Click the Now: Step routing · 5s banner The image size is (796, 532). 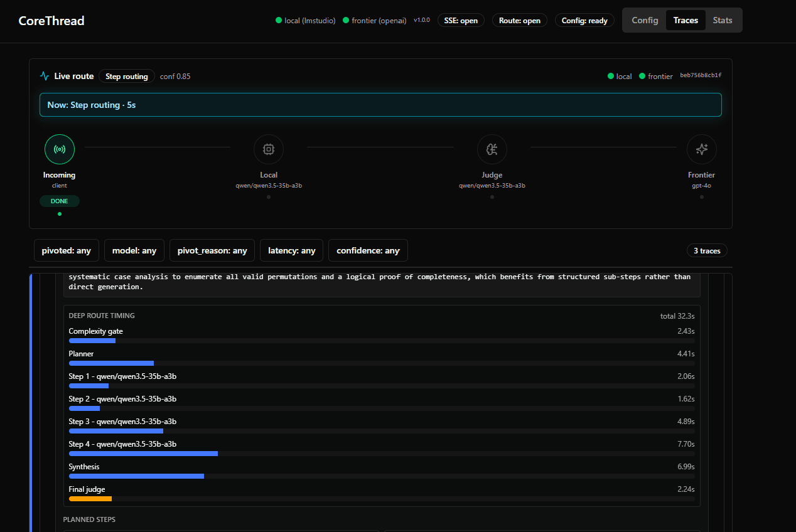[x=380, y=105]
